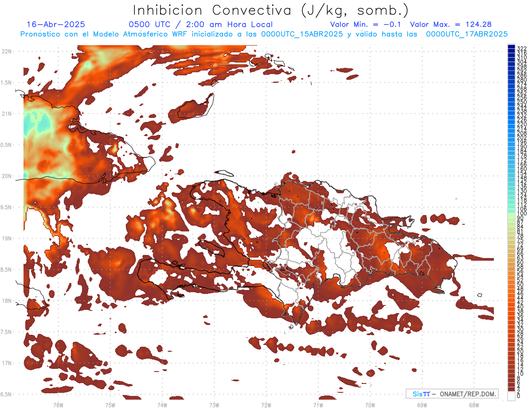Click the '18N' latitude label
The image size is (532, 411).
(x=7, y=301)
